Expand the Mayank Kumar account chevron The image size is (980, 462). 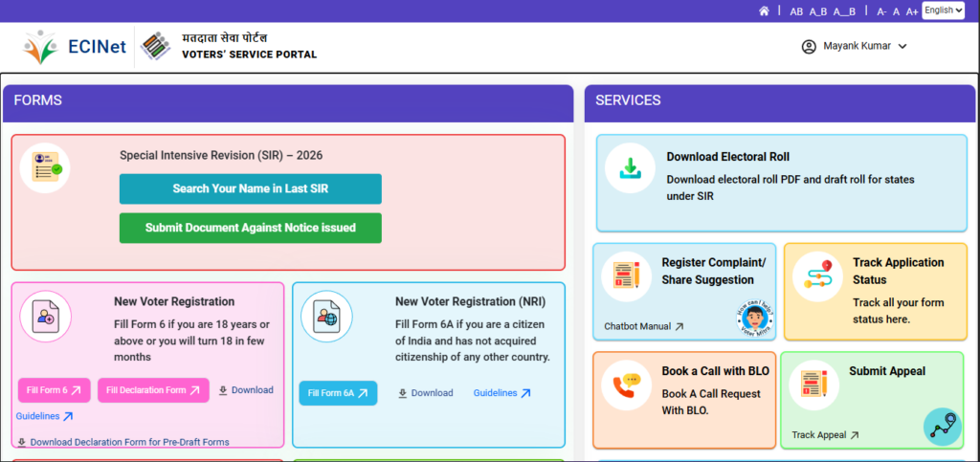click(902, 46)
